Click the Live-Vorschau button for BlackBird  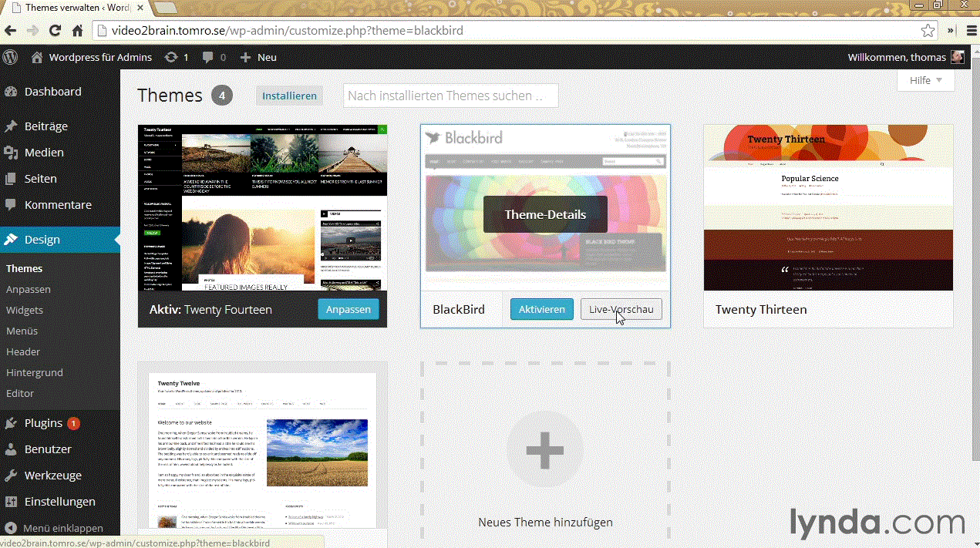621,309
